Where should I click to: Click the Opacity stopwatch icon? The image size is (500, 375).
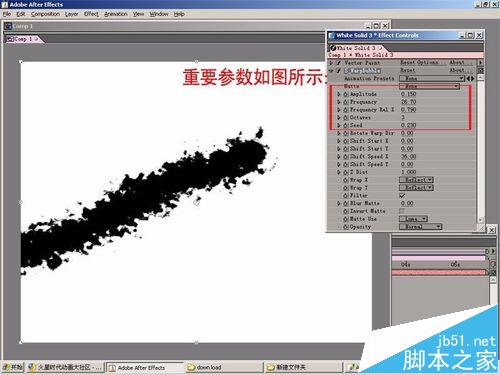(346, 227)
